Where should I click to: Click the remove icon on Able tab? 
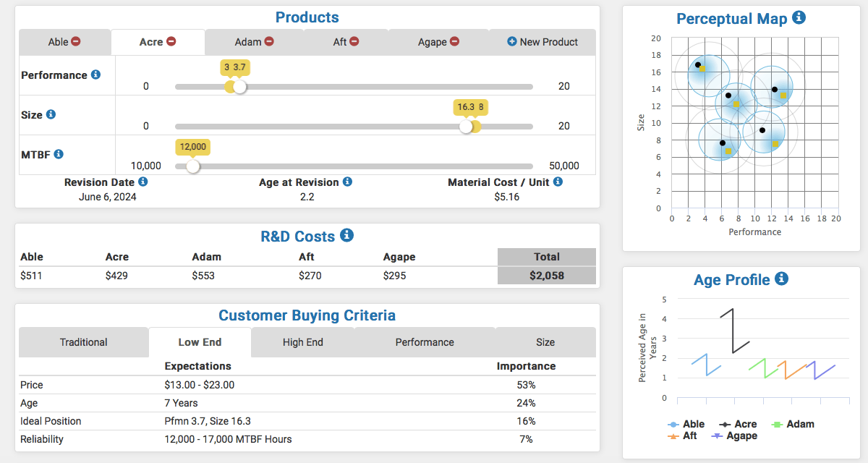point(76,42)
